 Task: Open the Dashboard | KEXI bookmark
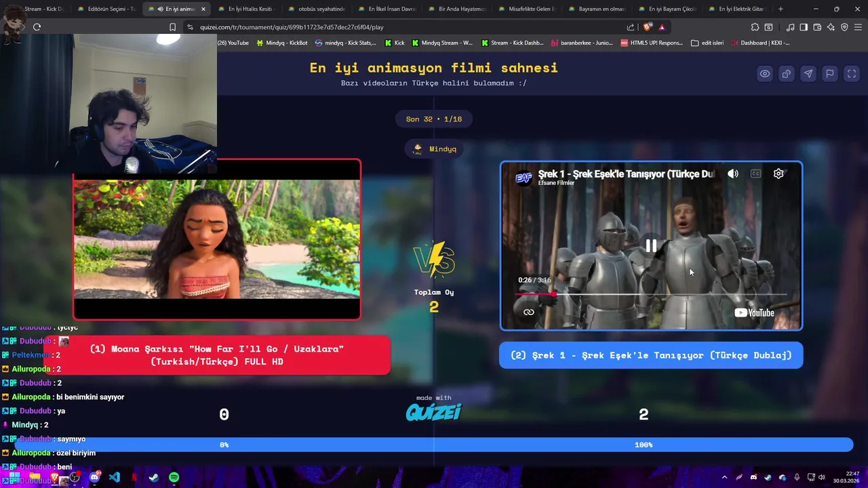click(x=760, y=43)
